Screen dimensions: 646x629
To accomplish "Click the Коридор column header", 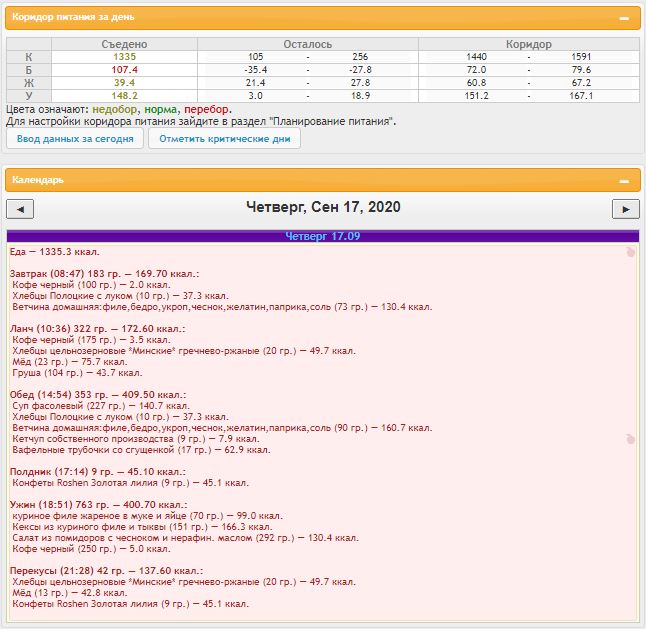I will [529, 44].
